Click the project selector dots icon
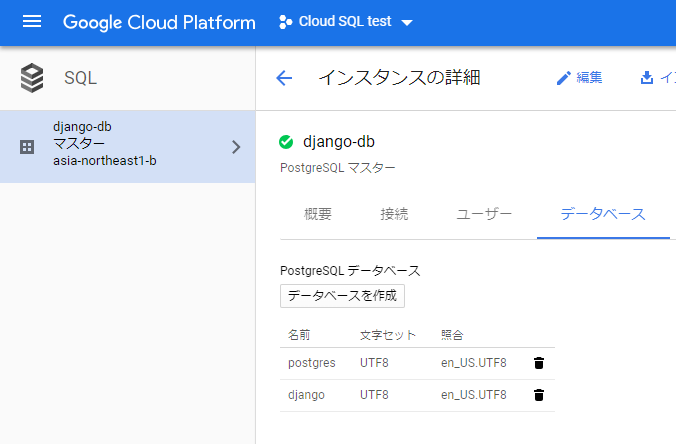 [x=285, y=22]
